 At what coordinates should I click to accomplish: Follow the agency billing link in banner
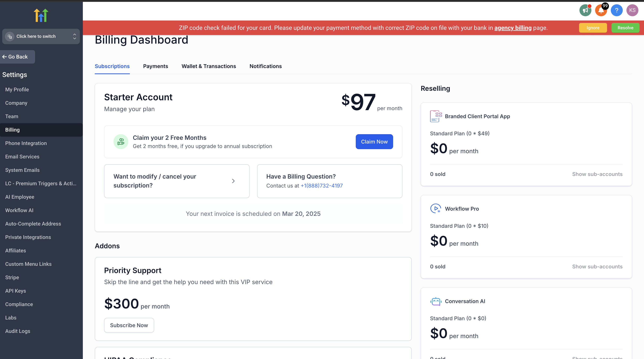pos(513,28)
